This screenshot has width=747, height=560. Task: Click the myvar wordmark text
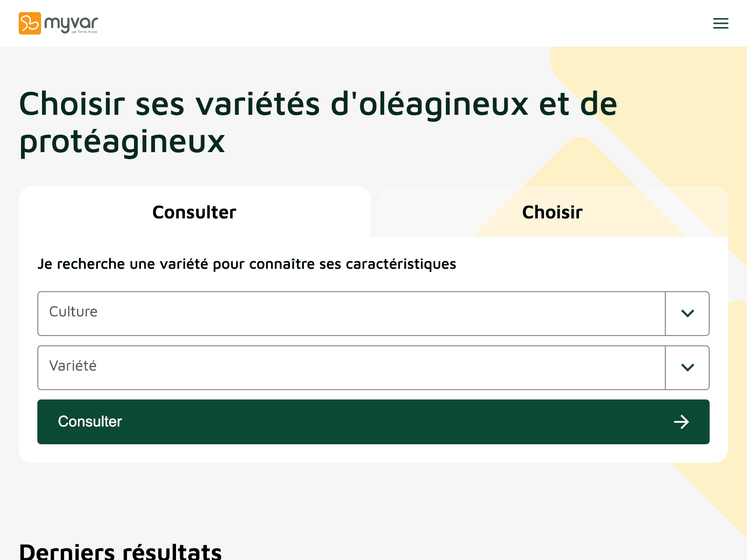pyautogui.click(x=71, y=22)
